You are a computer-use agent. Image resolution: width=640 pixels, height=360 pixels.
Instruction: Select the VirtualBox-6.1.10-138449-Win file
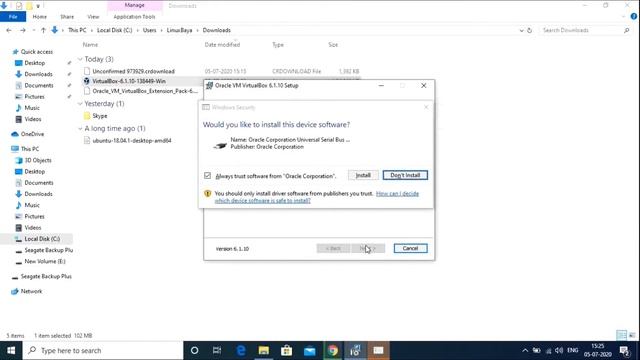(x=129, y=81)
